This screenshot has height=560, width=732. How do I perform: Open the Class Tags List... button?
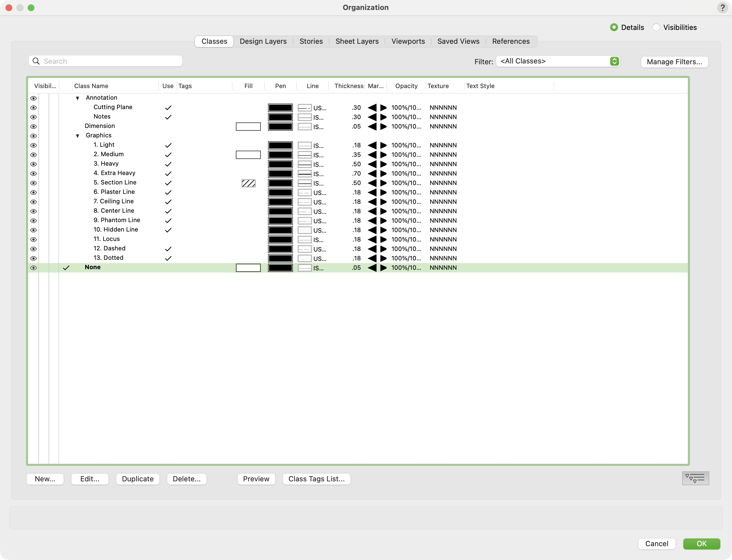[x=316, y=479]
